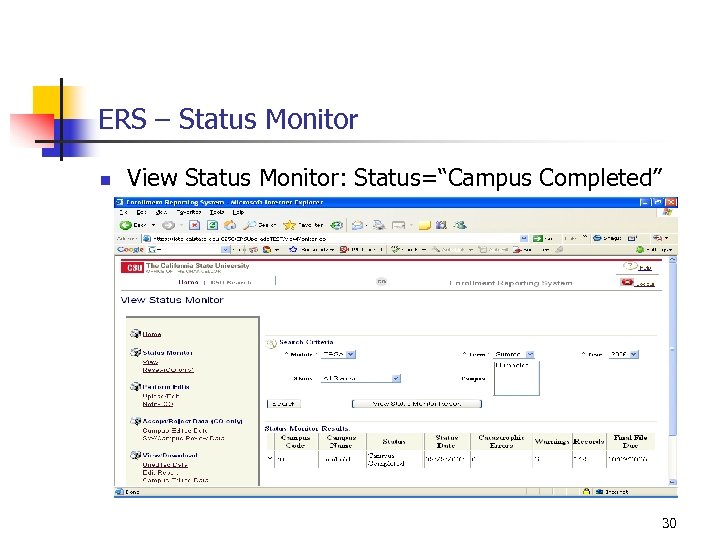720x540 pixels.
Task: Print the page using printer icon
Action: 379,225
